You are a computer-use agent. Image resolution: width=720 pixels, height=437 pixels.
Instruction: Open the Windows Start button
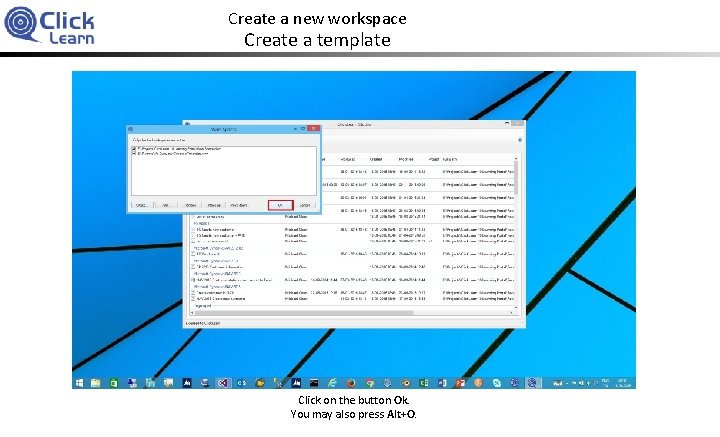tap(79, 383)
